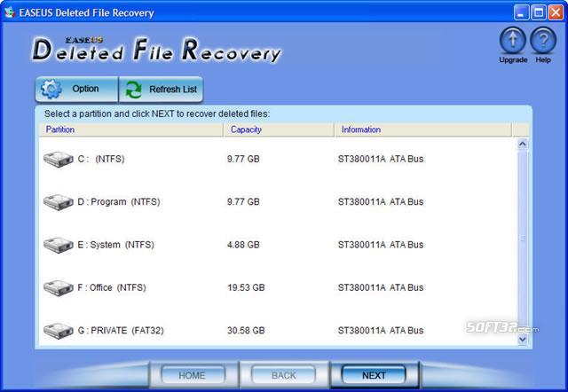Image resolution: width=568 pixels, height=392 pixels.
Task: Select the 'E : System (NTFS)' label
Action: pyautogui.click(x=116, y=245)
